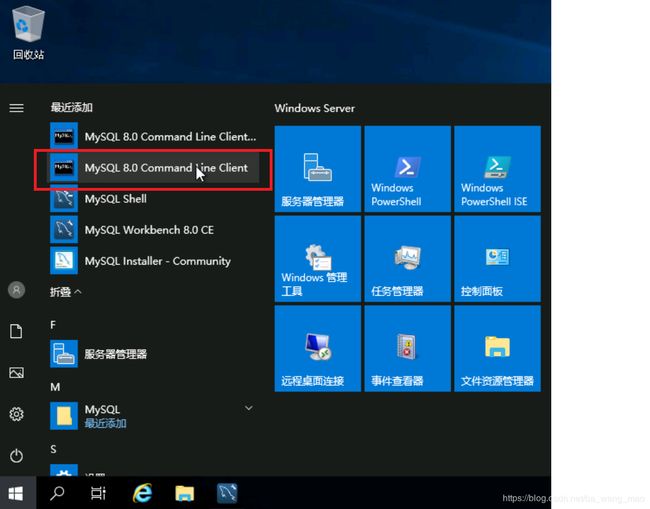
Task: Open Task View on the taskbar
Action: (98, 493)
